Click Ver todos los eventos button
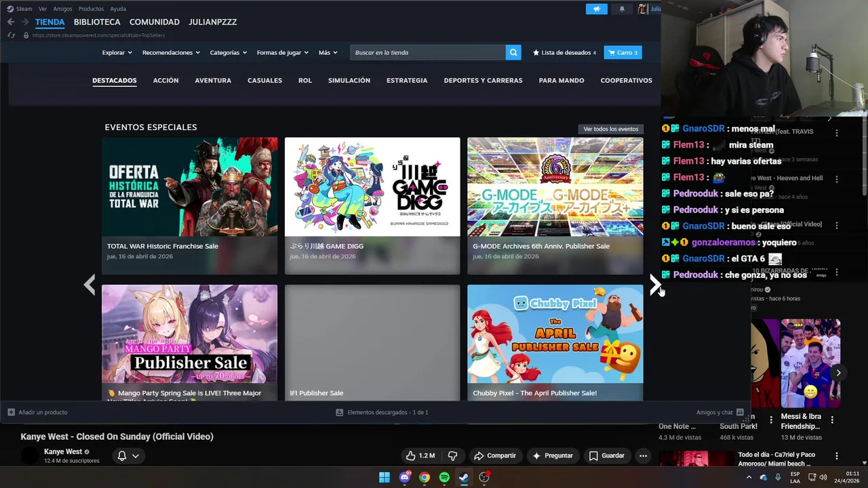868x488 pixels. point(611,129)
